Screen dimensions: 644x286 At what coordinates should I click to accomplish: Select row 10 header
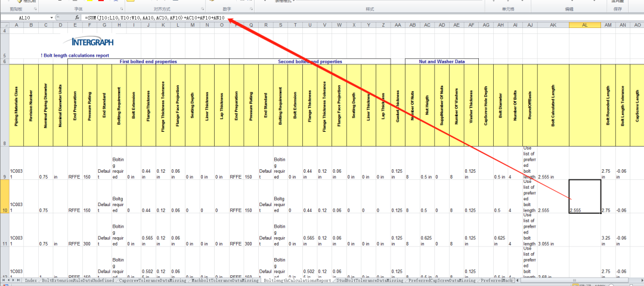click(x=5, y=196)
